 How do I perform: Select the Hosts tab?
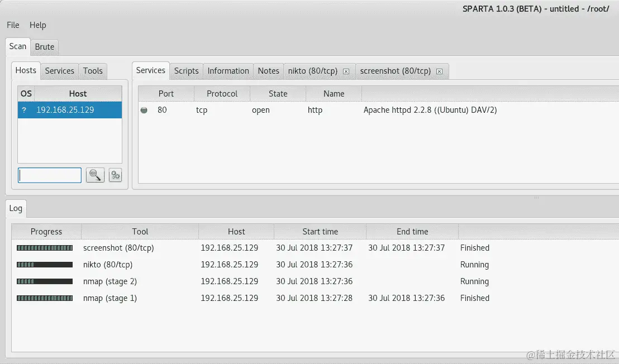[x=26, y=70]
